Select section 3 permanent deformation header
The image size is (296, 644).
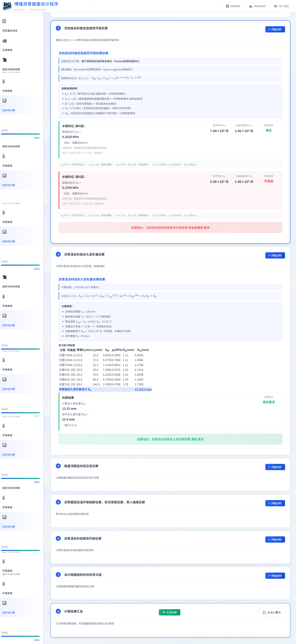click(84, 254)
